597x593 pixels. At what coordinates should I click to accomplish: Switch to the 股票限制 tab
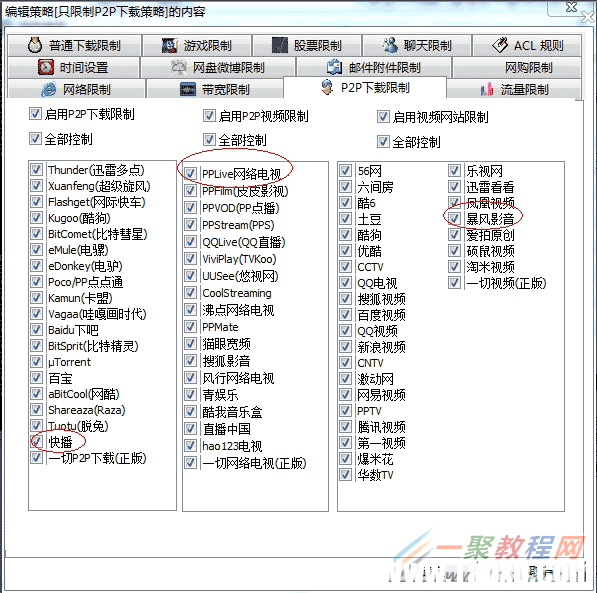(307, 45)
